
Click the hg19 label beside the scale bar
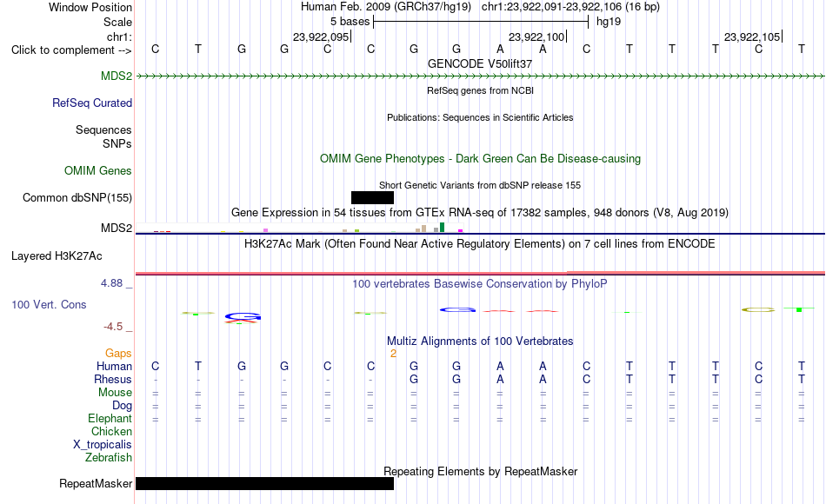pos(609,22)
